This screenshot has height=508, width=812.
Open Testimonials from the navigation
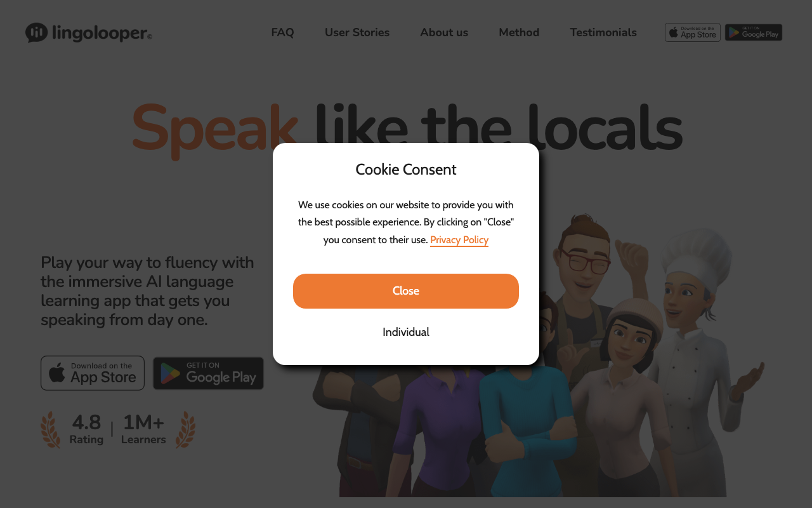coord(603,32)
